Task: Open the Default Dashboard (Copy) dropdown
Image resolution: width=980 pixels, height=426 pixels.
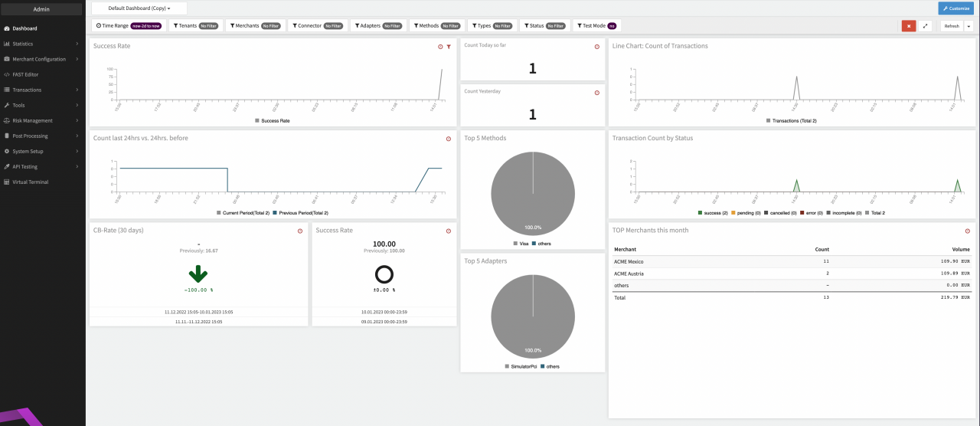Action: click(139, 8)
